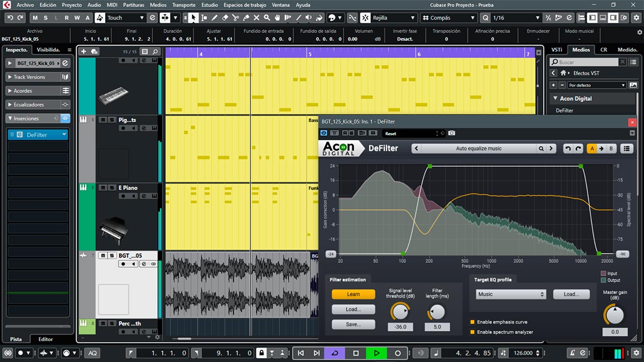
Task: Toggle Enable emphasis curve checkbox
Action: 473,322
